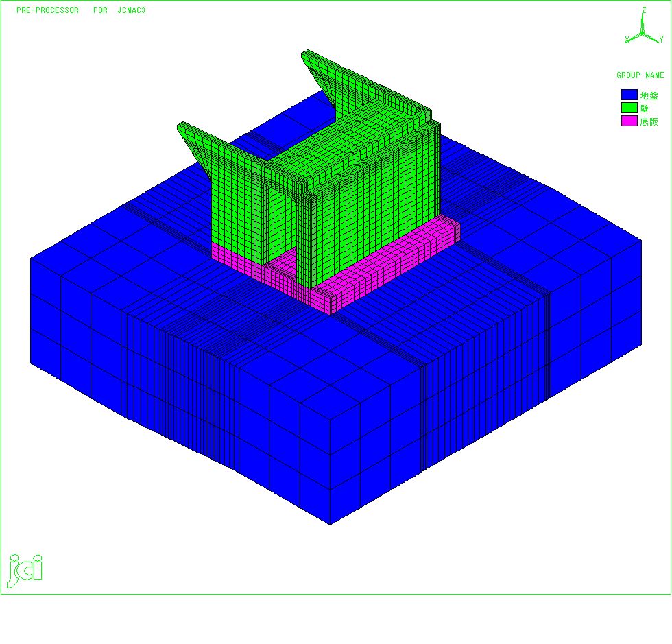The width and height of the screenshot is (672, 644).
Task: Click the PRE-PROCESSOR FOR JCMAC3 title text
Action: pyautogui.click(x=81, y=10)
